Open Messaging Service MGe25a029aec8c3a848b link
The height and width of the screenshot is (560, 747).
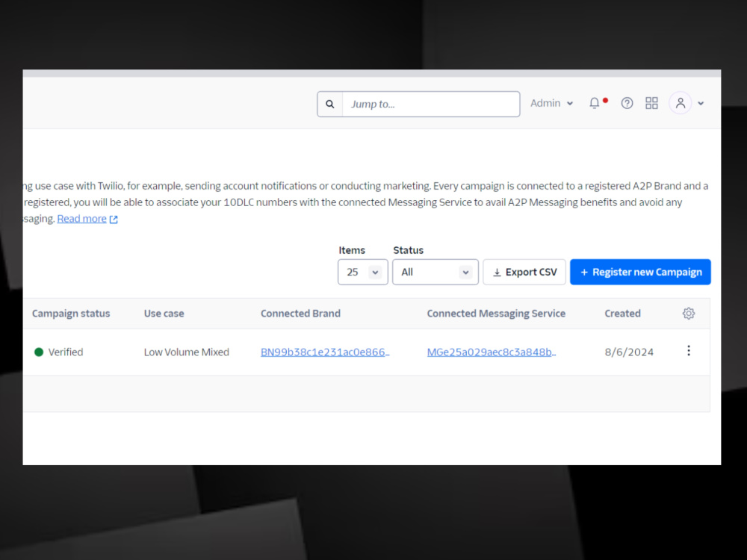pos(492,352)
